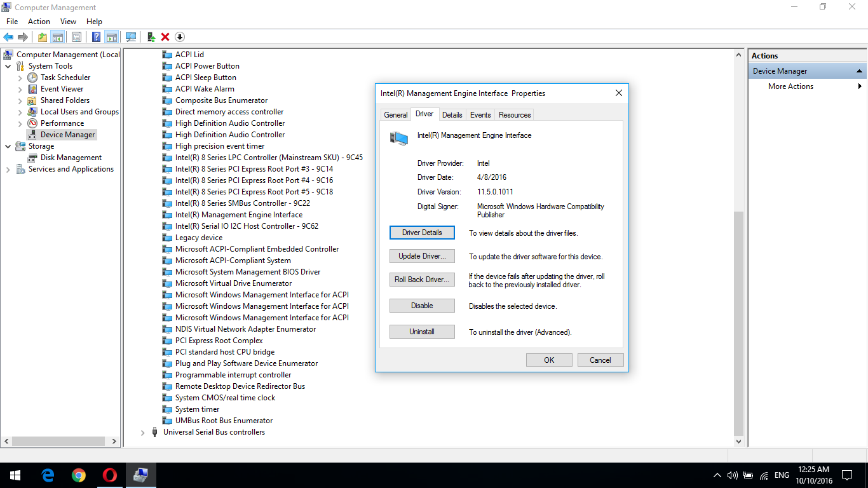Click the UMBus Root Bus Enumerator icon
This screenshot has width=868, height=488.
pos(167,421)
